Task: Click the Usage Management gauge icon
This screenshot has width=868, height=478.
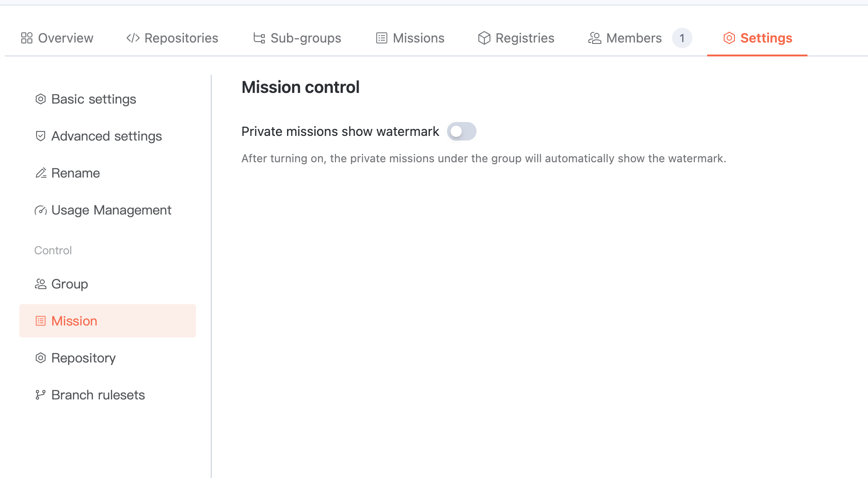Action: coord(41,210)
